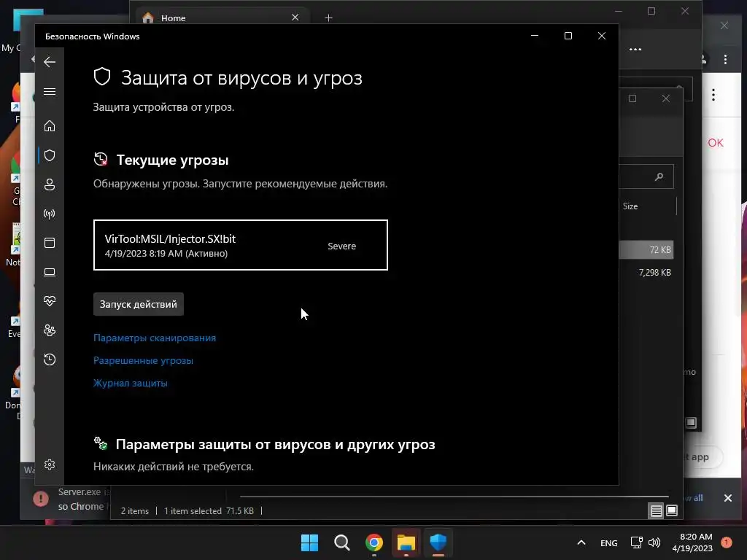747x560 pixels.
Task: Switch to Chrome from the taskbar
Action: click(x=374, y=542)
